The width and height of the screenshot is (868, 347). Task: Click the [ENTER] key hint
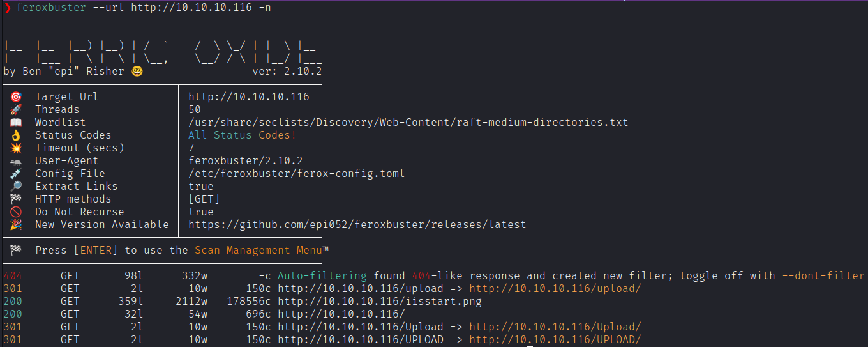(96, 251)
